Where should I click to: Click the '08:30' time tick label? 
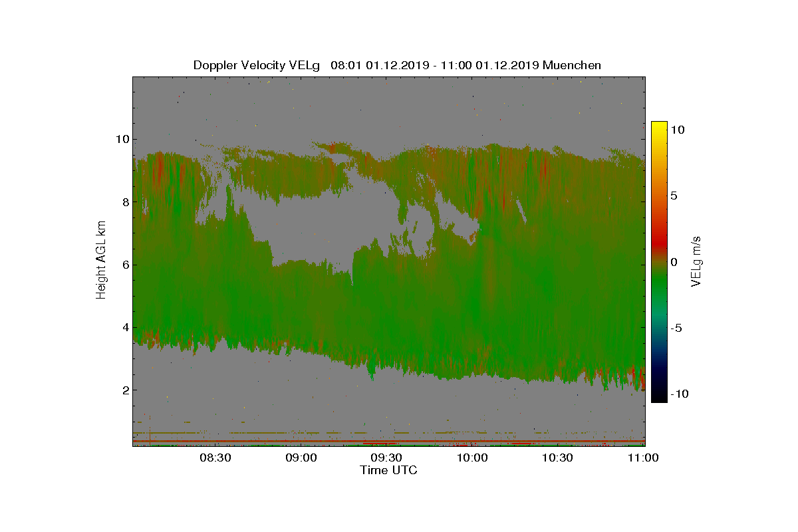coord(215,458)
